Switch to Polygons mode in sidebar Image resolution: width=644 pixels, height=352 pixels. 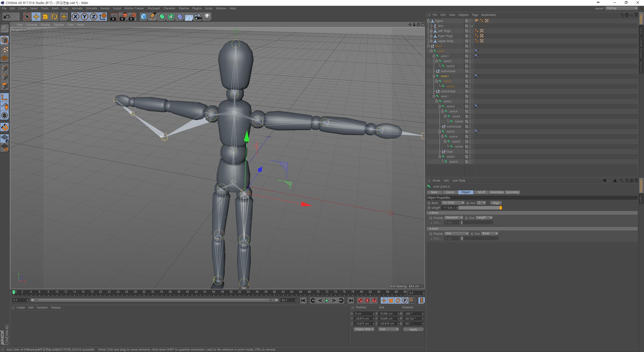(5, 86)
